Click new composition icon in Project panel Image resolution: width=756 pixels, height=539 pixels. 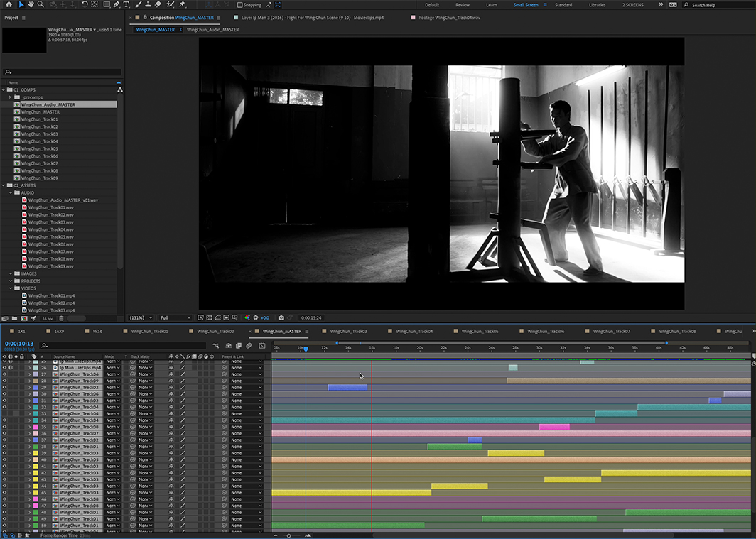point(23,318)
